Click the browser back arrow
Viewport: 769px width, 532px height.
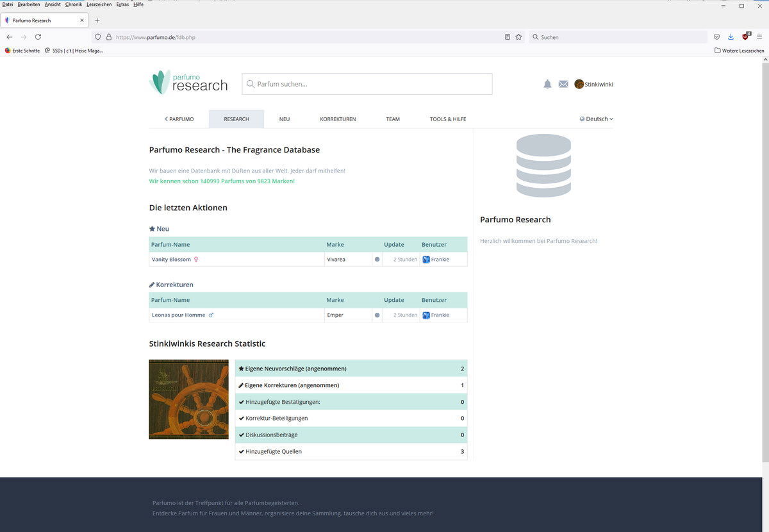click(10, 37)
